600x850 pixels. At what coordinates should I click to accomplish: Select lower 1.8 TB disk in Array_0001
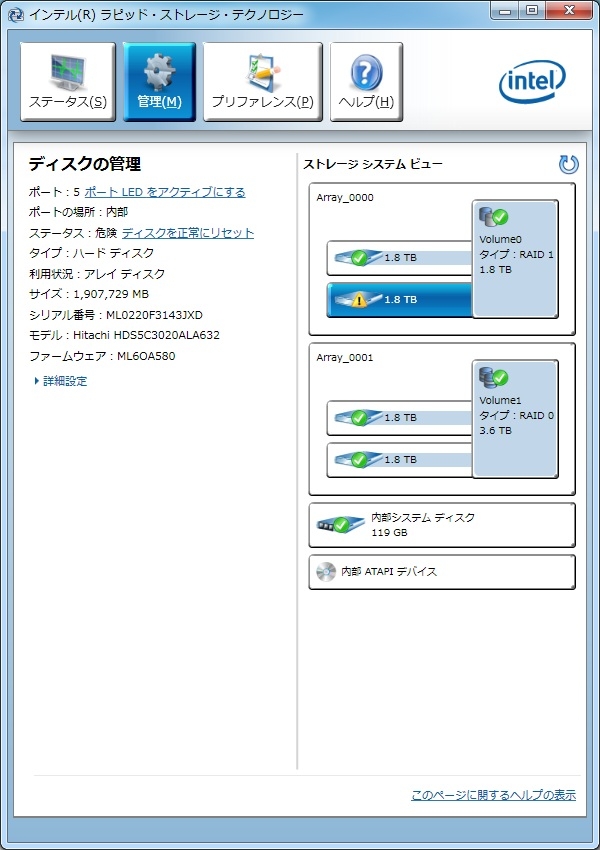pyautogui.click(x=400, y=460)
